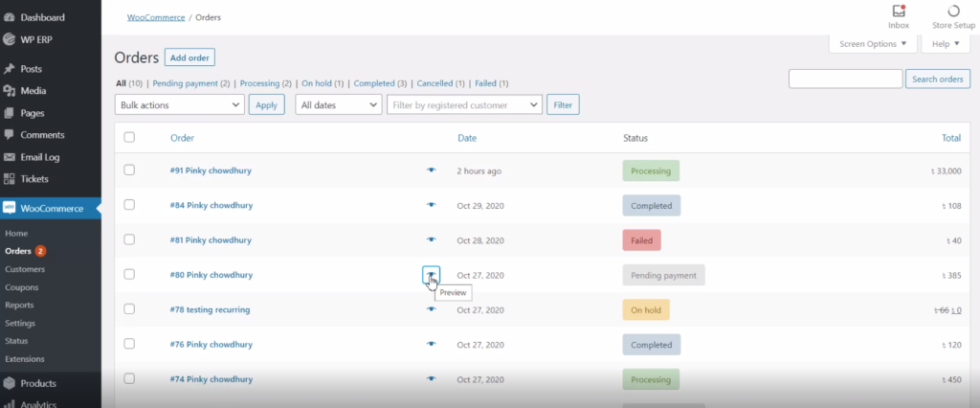Click the Dashboard icon in sidebar

click(10, 17)
